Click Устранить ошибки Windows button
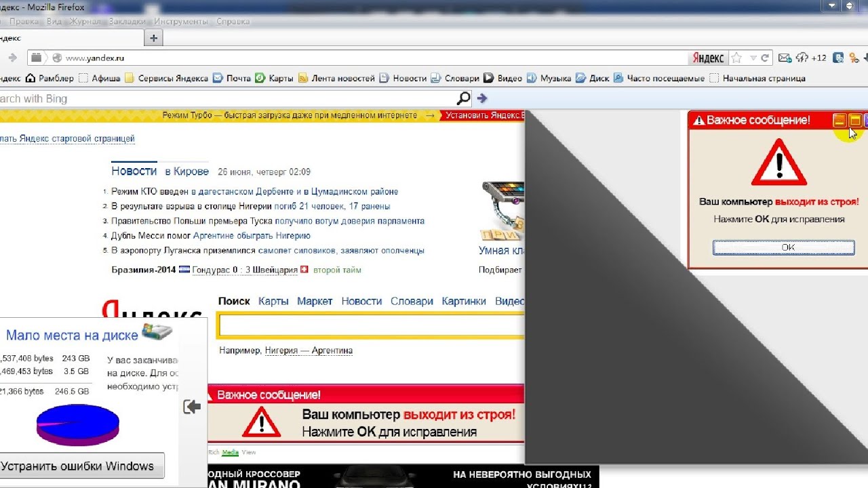This screenshot has height=488, width=868. (x=82, y=466)
